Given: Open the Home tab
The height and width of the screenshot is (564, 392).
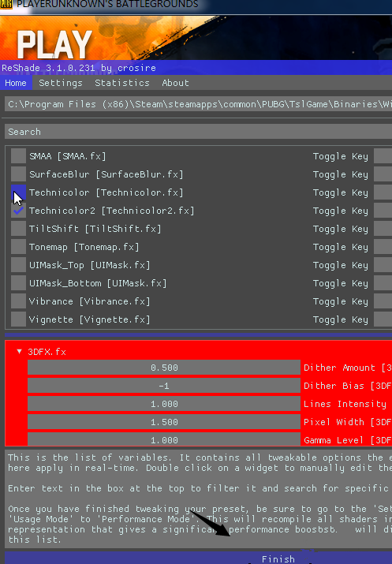Looking at the screenshot, I should point(16,83).
